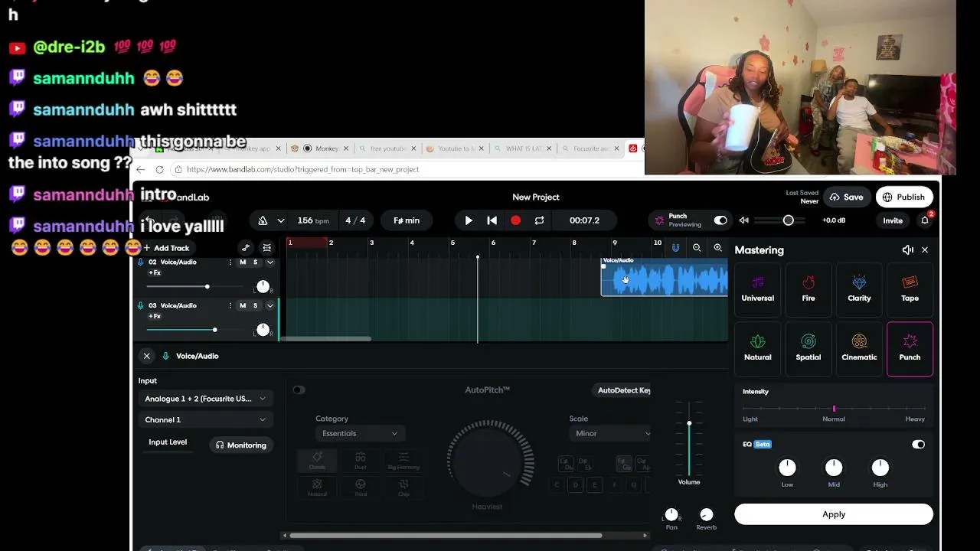Select the Classic AutoPitch preset
This screenshot has width=980, height=551.
[x=317, y=461]
